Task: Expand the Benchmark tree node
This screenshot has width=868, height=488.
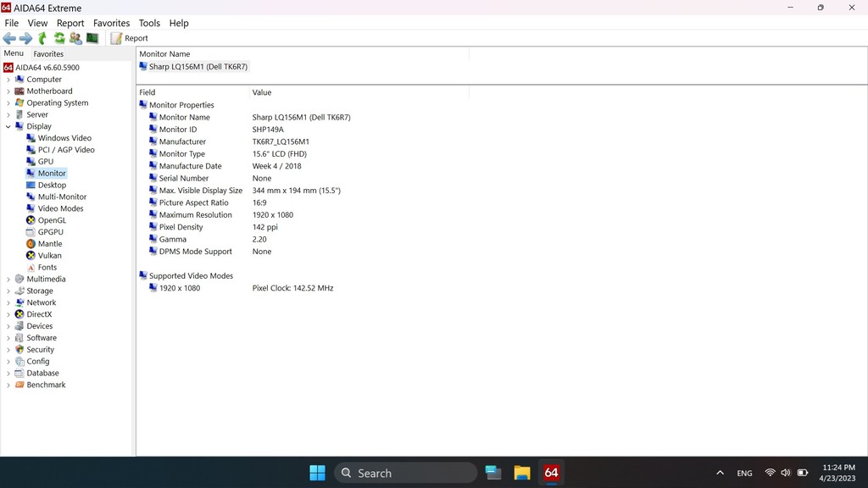Action: (x=8, y=385)
